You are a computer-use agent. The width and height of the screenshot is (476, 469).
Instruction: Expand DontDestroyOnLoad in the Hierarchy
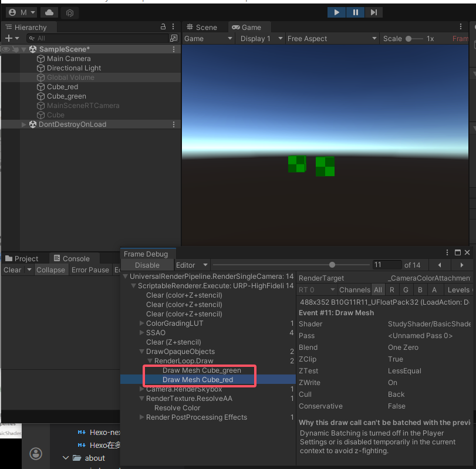[24, 124]
